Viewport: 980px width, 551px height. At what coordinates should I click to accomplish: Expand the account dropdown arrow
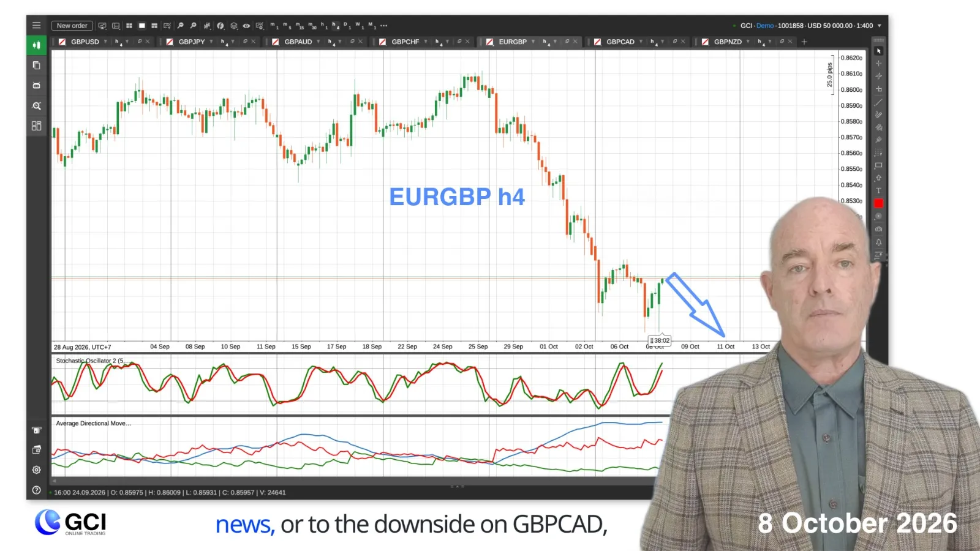tap(880, 26)
